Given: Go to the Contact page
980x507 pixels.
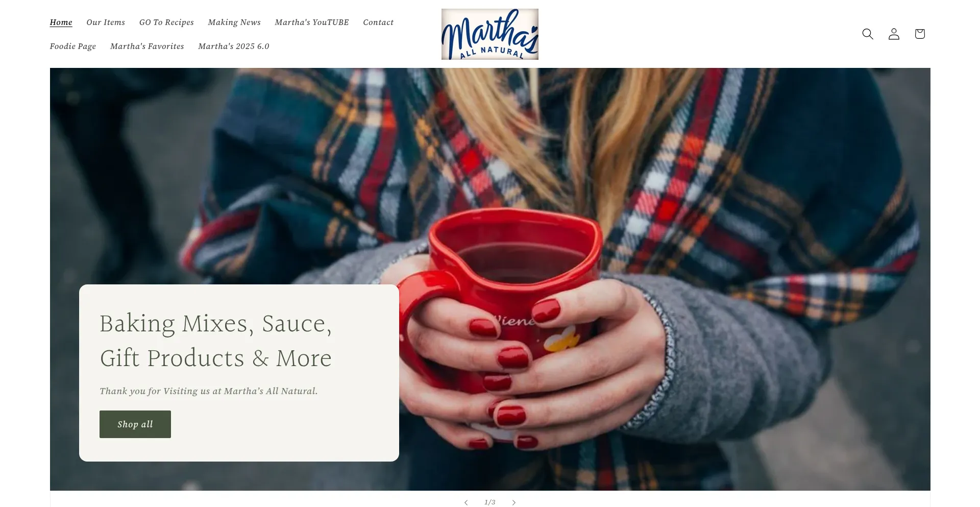Looking at the screenshot, I should [378, 22].
